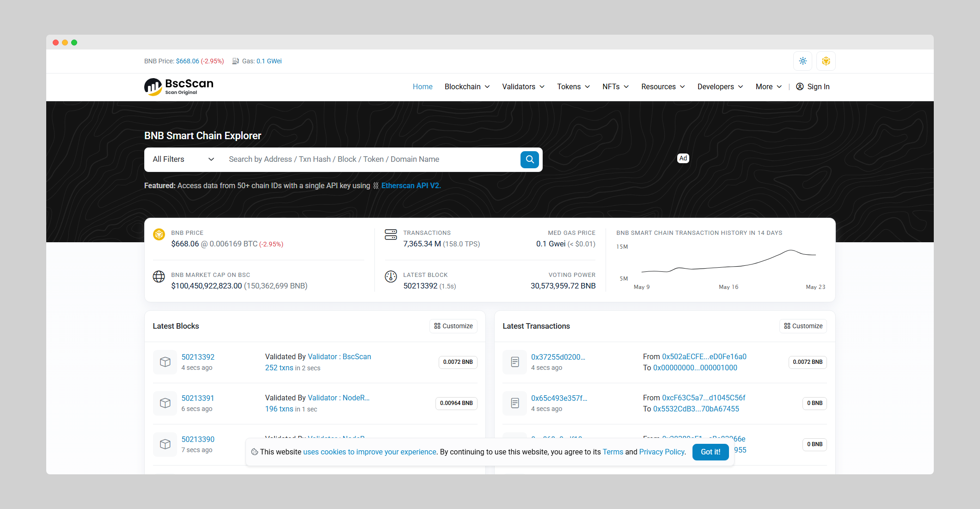The width and height of the screenshot is (980, 509).
Task: Expand the Tokens menu
Action: [574, 86]
